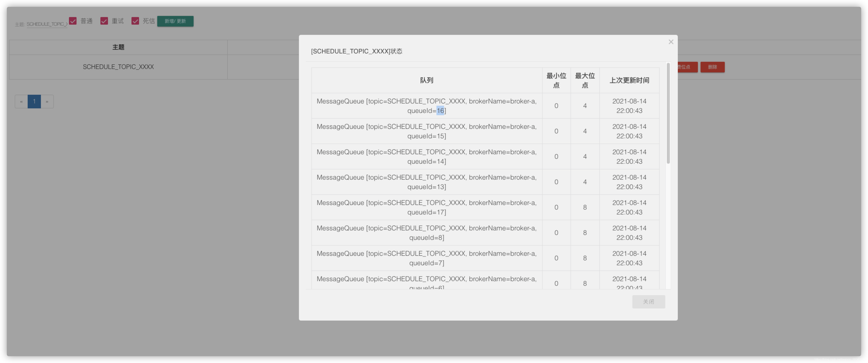868x363 pixels.
Task: Click the 最大位点 column header
Action: pyautogui.click(x=585, y=80)
